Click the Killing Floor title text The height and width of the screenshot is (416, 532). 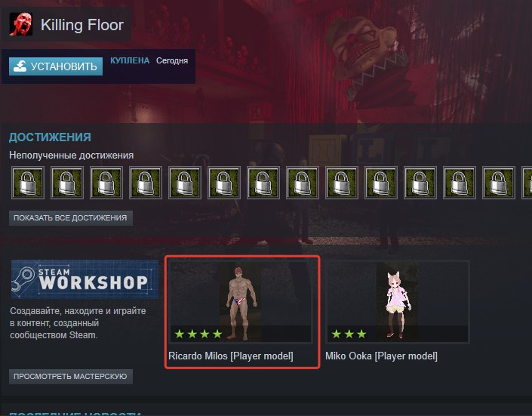82,25
